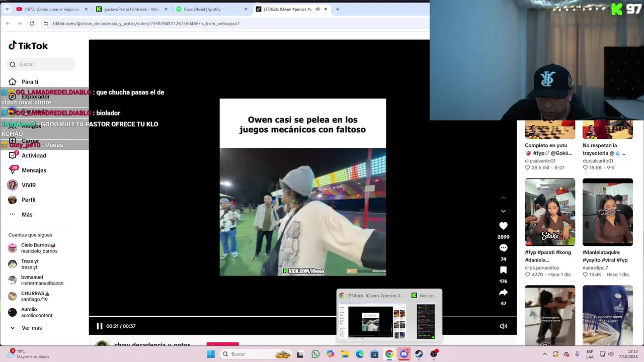Screen dimensions: 644x362
Task: Open File Explorer from the taskbar
Action: point(345,354)
